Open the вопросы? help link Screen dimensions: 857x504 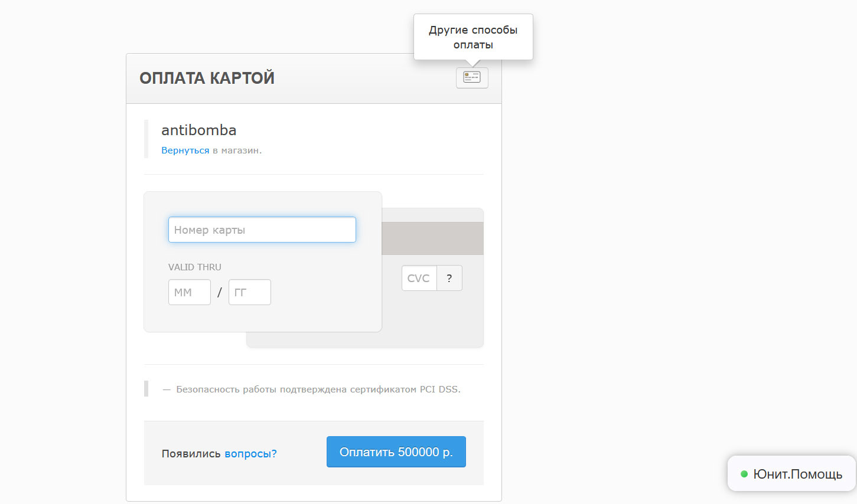click(x=250, y=453)
